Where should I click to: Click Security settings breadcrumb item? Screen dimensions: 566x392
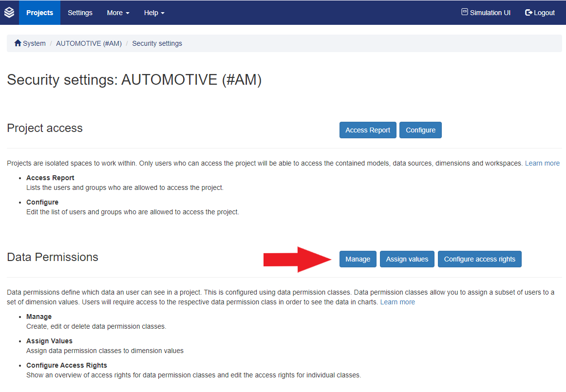pyautogui.click(x=157, y=43)
